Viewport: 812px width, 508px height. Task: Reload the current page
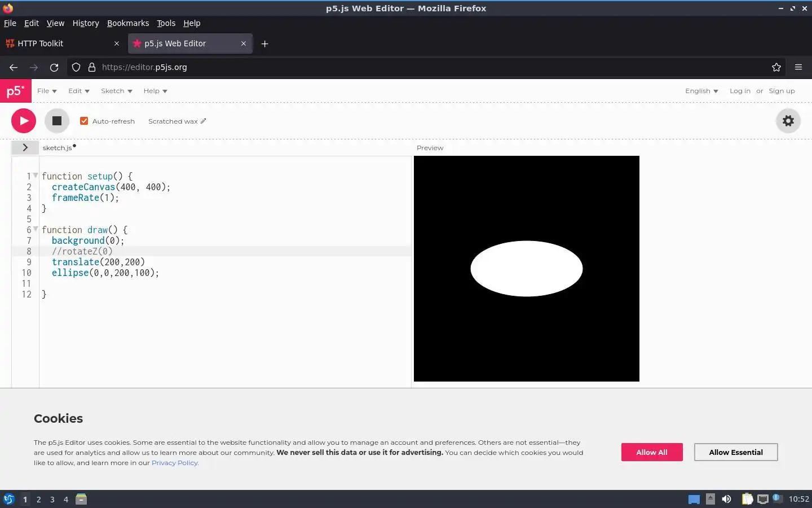coord(54,67)
